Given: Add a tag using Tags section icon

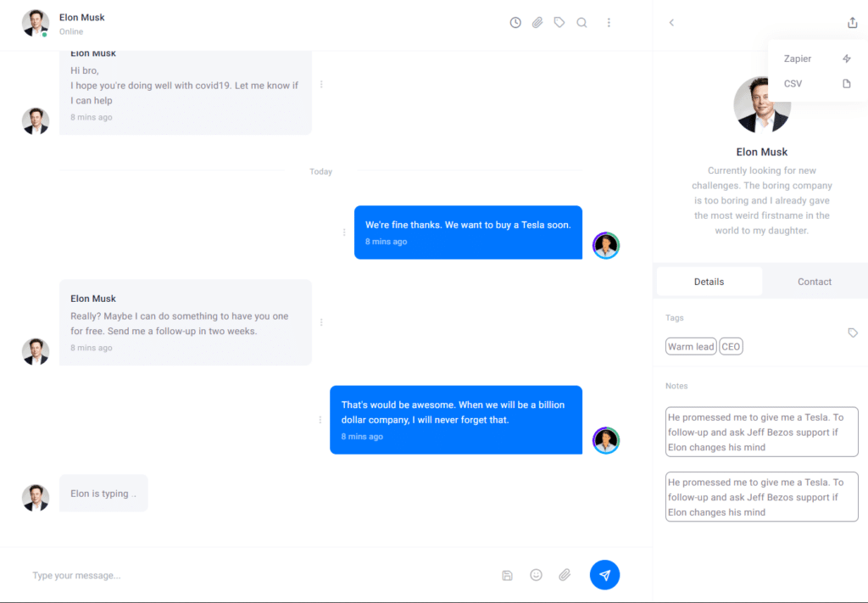Looking at the screenshot, I should [853, 332].
